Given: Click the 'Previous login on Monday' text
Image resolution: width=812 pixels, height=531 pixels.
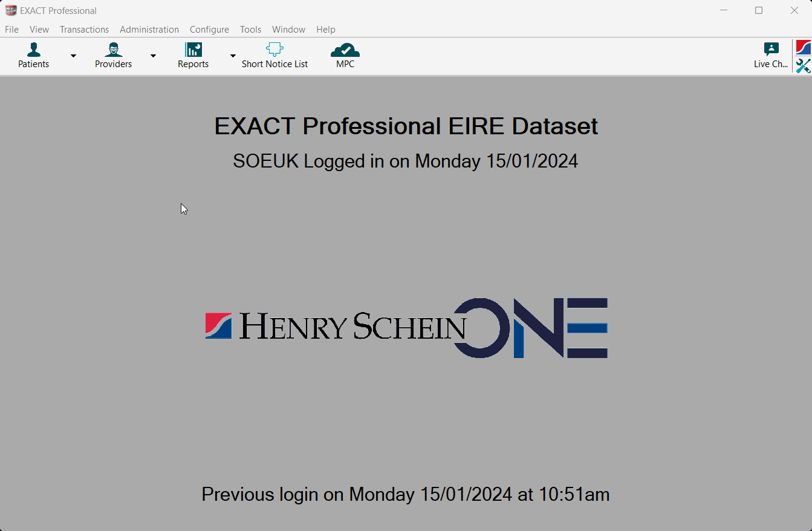Looking at the screenshot, I should 308,494.
